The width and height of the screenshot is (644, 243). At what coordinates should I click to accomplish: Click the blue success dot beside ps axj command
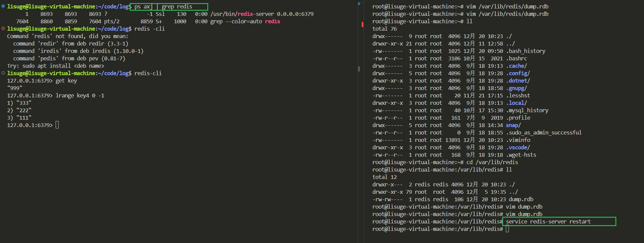(3, 6)
